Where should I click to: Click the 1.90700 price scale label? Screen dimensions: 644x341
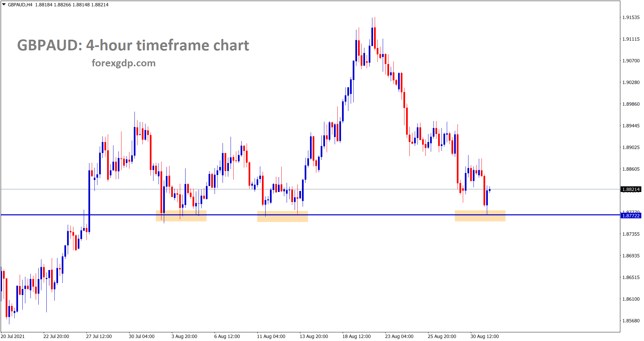(x=631, y=61)
